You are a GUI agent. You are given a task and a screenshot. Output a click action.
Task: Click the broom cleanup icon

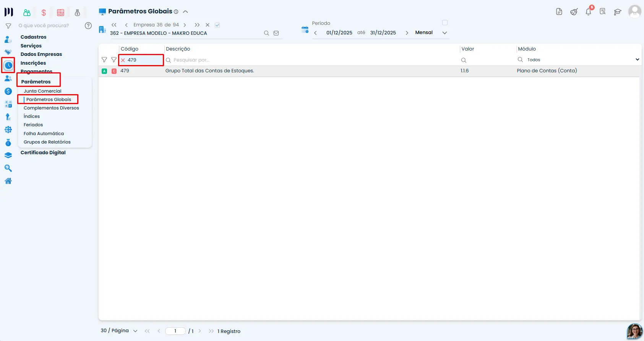574,11
